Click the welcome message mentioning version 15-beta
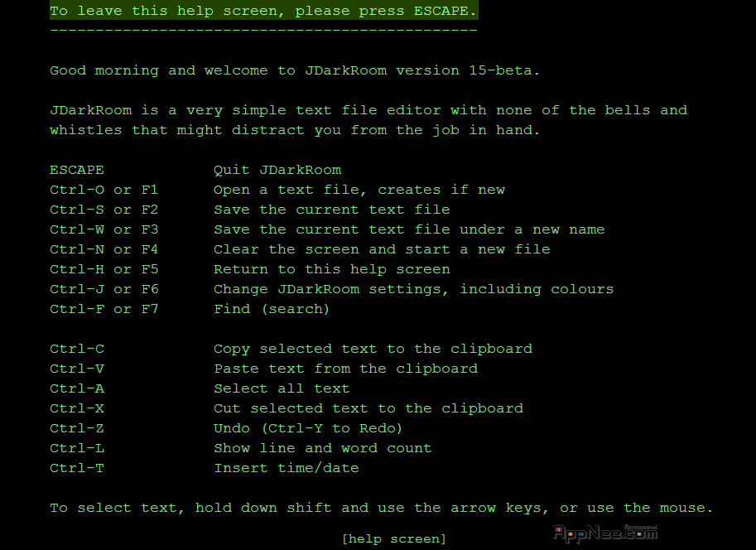 pyautogui.click(x=295, y=70)
